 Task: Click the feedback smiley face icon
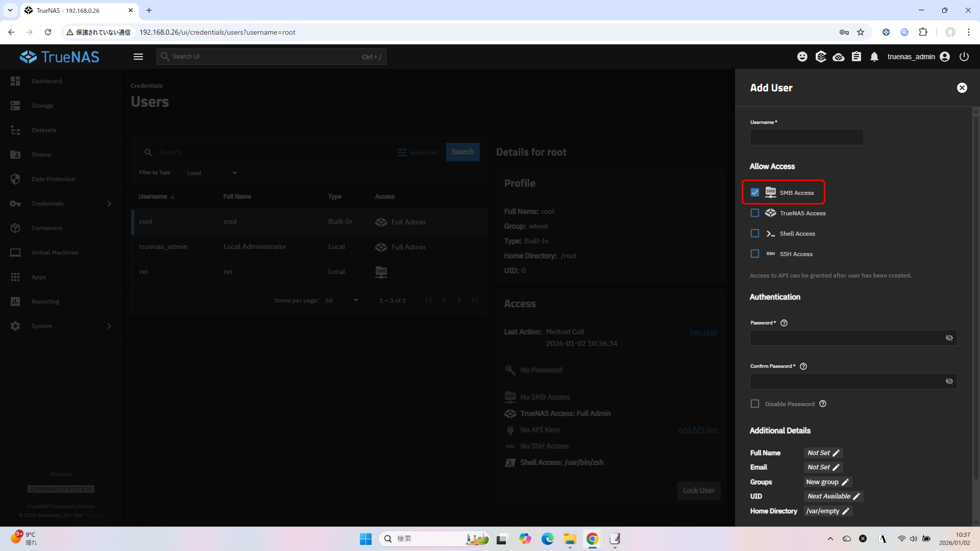[x=802, y=57]
